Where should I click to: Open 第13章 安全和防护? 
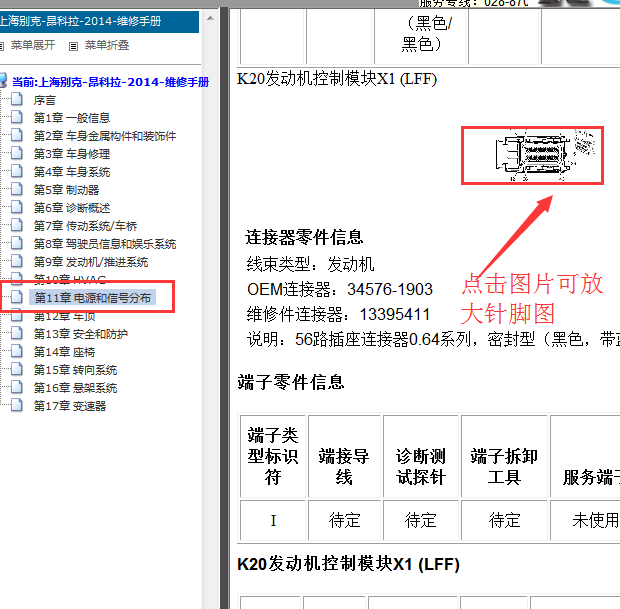81,334
